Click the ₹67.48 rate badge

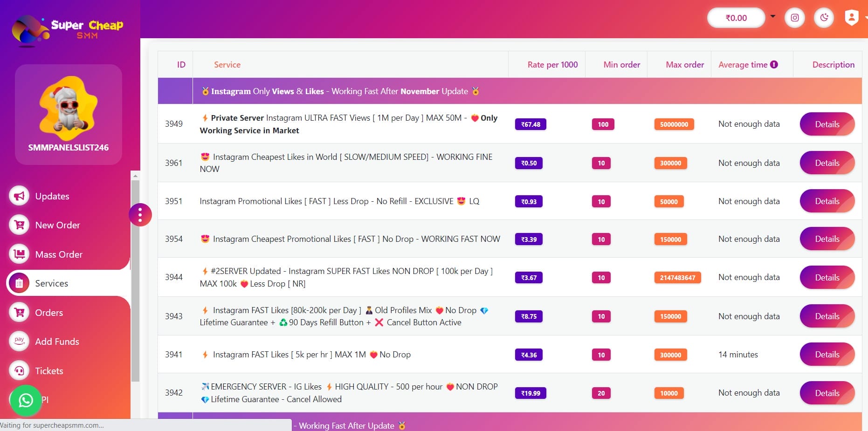(x=530, y=124)
